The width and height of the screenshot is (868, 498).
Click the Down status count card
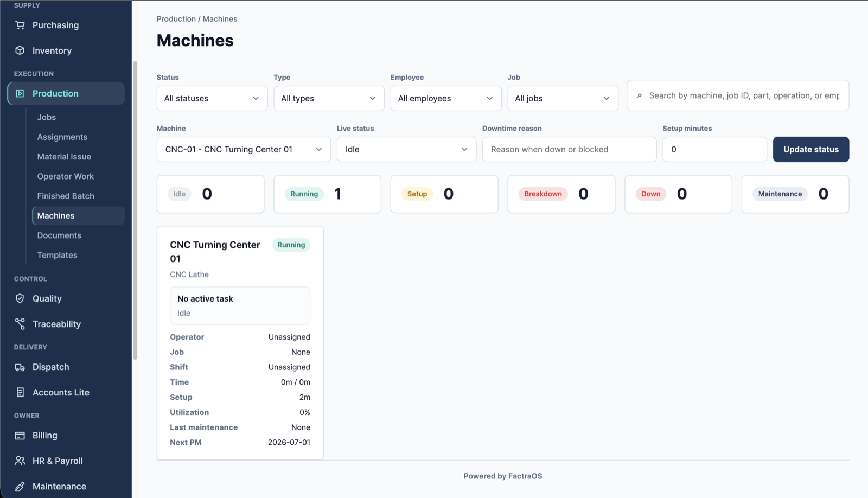678,194
